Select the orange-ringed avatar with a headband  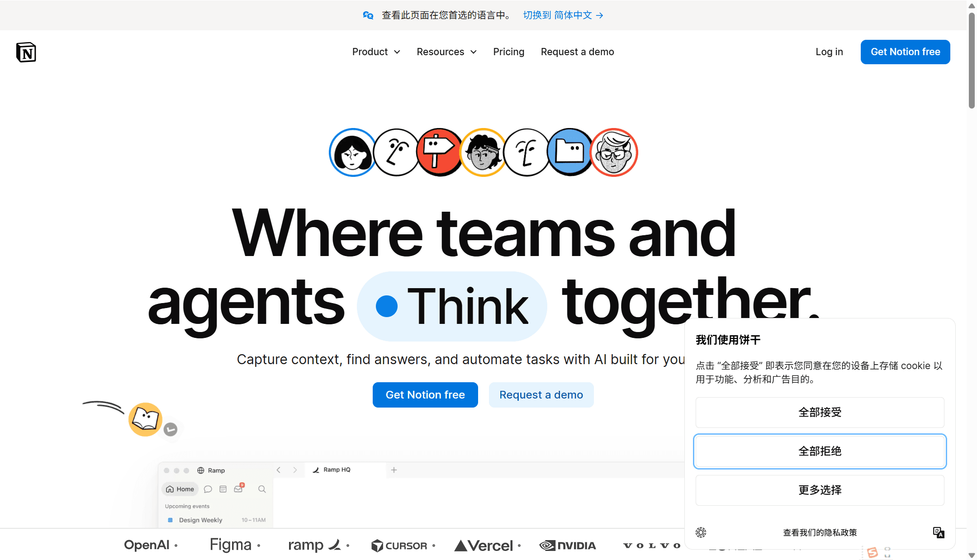click(483, 152)
